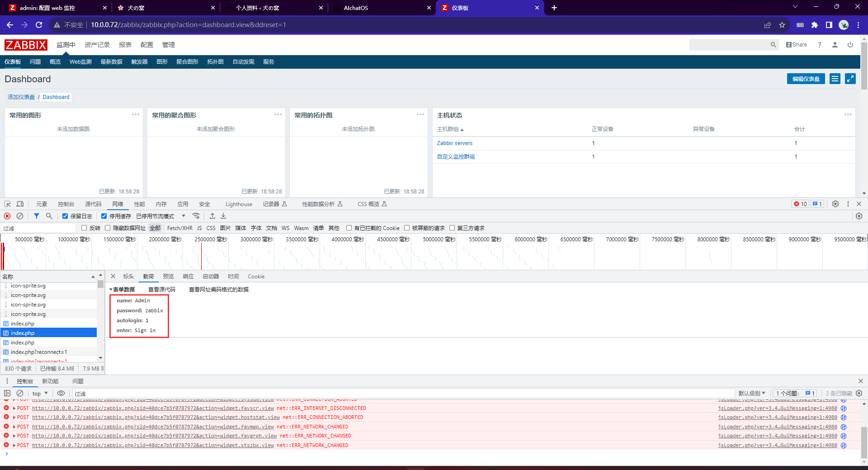Focus the network 过滤 input field
Image resolution: width=868 pixels, height=470 pixels.
coord(38,228)
